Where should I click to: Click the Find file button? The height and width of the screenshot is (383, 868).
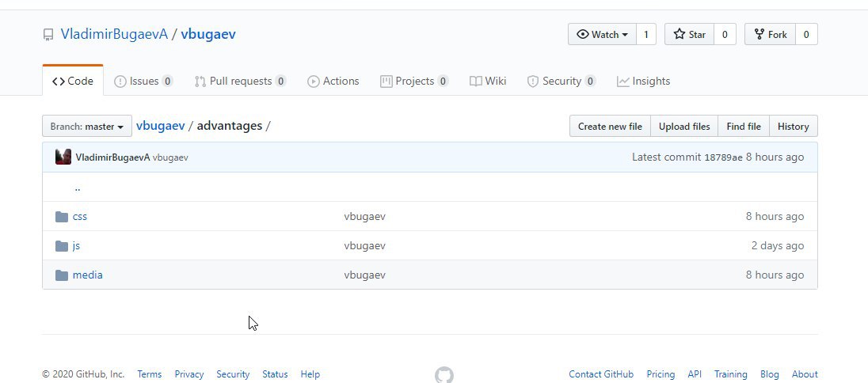[744, 126]
